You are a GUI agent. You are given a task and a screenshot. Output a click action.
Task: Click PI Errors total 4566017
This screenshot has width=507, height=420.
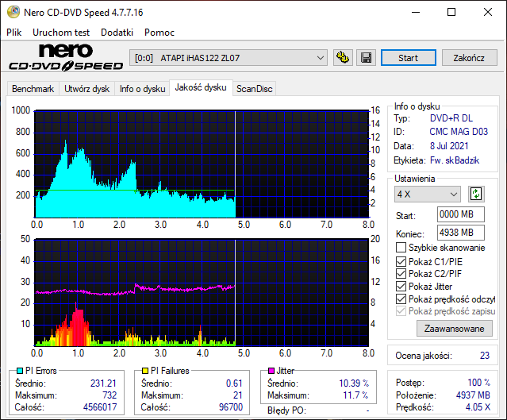[x=100, y=407]
